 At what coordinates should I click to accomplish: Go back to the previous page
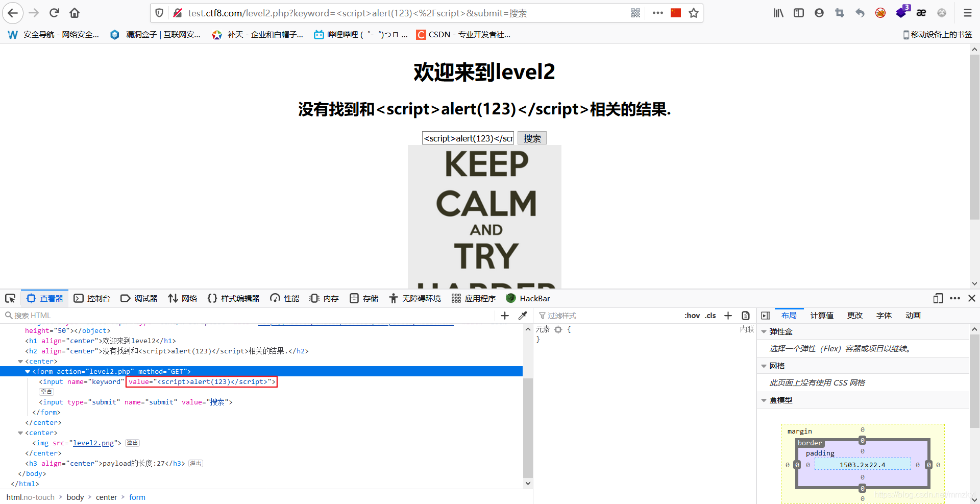tap(13, 13)
